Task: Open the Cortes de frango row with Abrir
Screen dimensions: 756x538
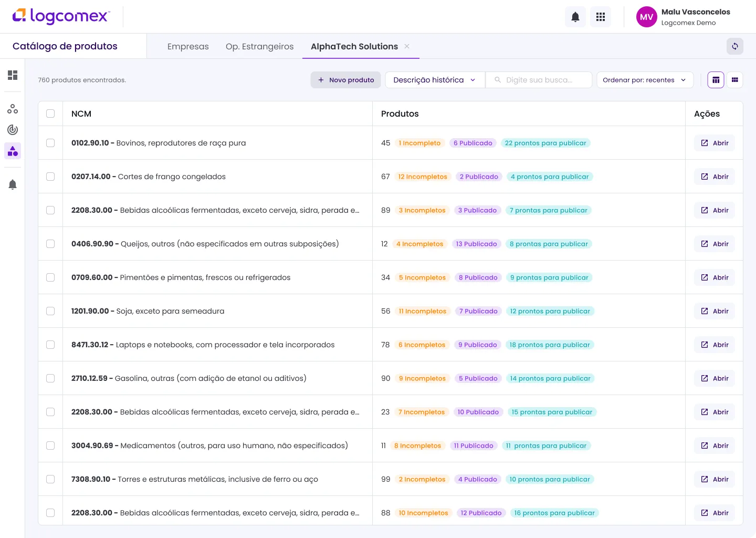Action: 715,177
